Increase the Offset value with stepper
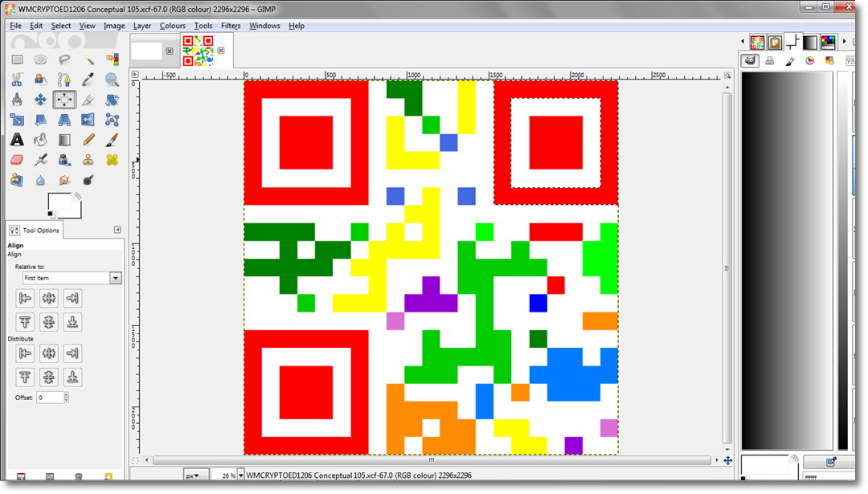868x494 pixels. [67, 395]
